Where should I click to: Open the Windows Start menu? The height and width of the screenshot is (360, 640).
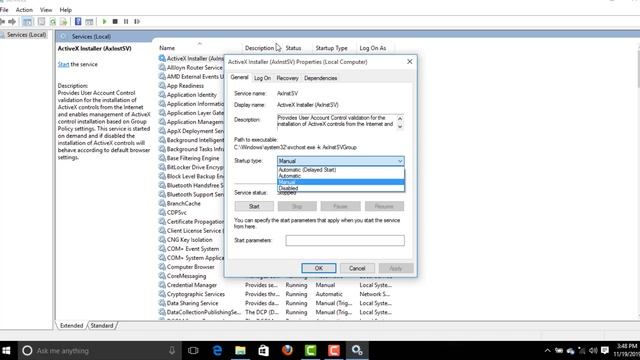[7, 350]
